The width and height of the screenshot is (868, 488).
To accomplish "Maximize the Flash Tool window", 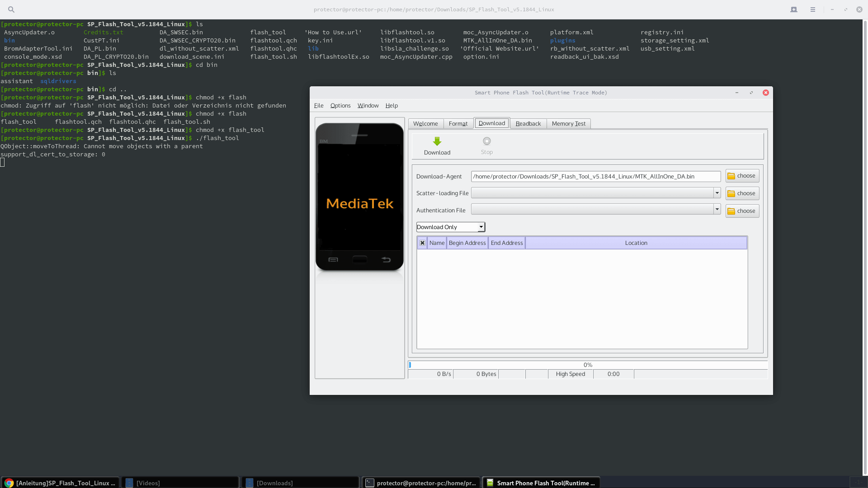I will (751, 93).
